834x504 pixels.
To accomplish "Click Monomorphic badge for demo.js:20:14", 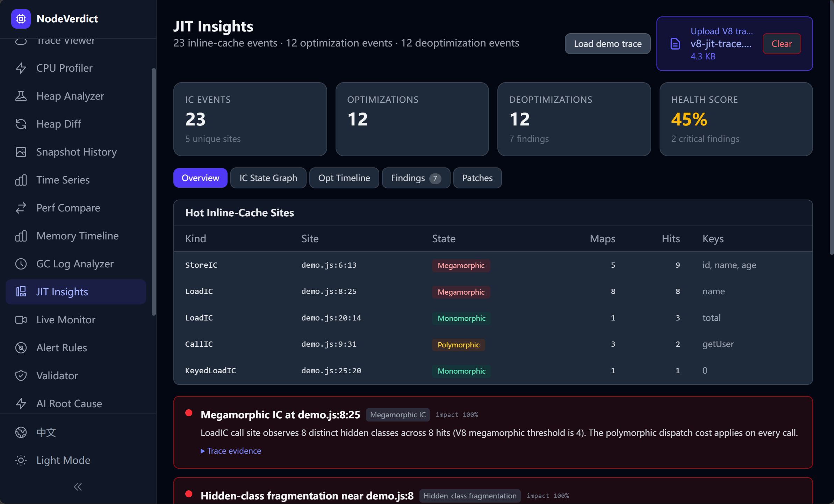I will click(461, 318).
